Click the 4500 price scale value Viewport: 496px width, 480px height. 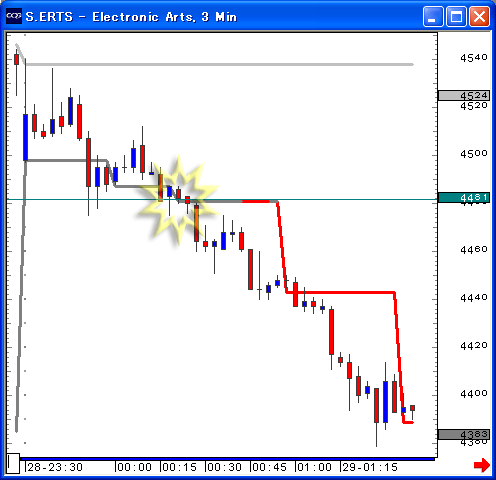[474, 154]
